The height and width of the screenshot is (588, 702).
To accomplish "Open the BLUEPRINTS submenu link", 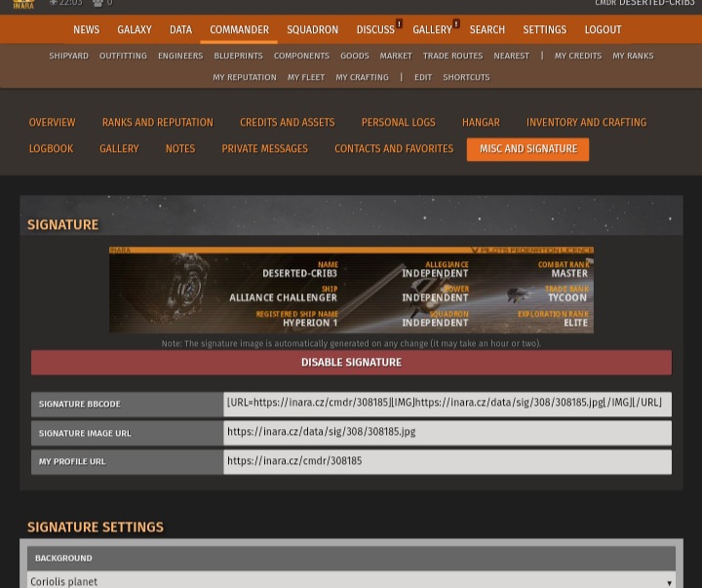I will (x=238, y=56).
